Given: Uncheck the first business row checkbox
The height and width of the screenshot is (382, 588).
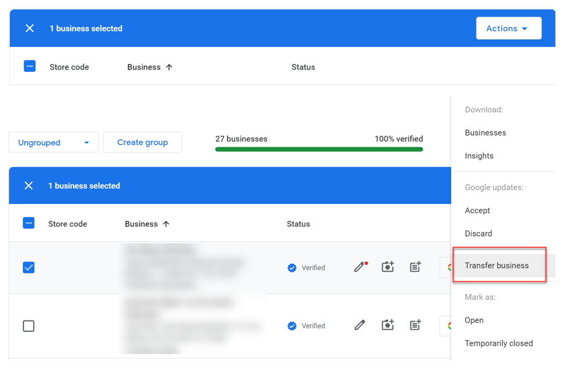Looking at the screenshot, I should click(x=28, y=267).
